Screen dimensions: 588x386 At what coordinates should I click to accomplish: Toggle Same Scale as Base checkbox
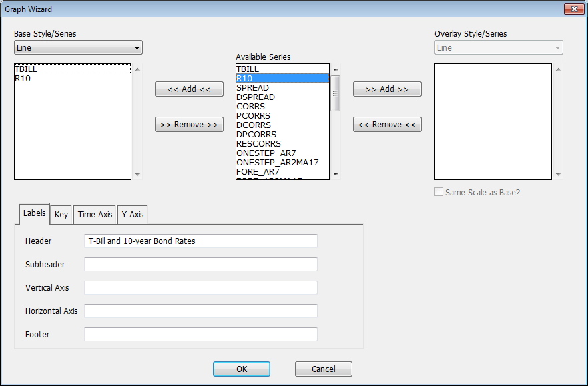(438, 192)
